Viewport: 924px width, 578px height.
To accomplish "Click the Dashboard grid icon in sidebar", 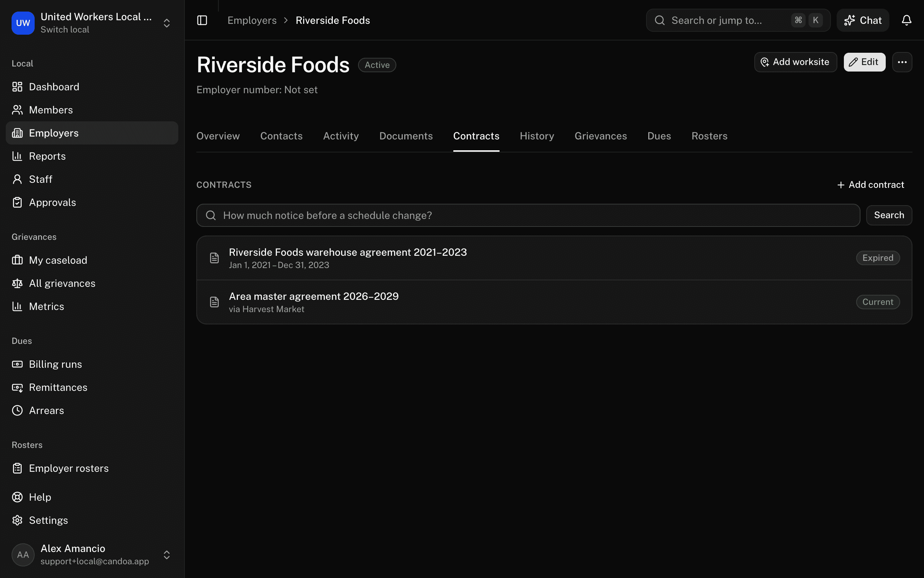I will (x=17, y=87).
